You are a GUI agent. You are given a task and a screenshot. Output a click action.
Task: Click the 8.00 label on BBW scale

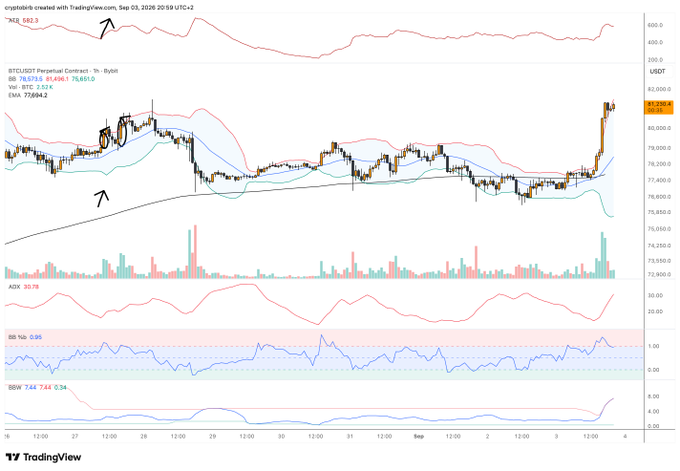pyautogui.click(x=654, y=396)
